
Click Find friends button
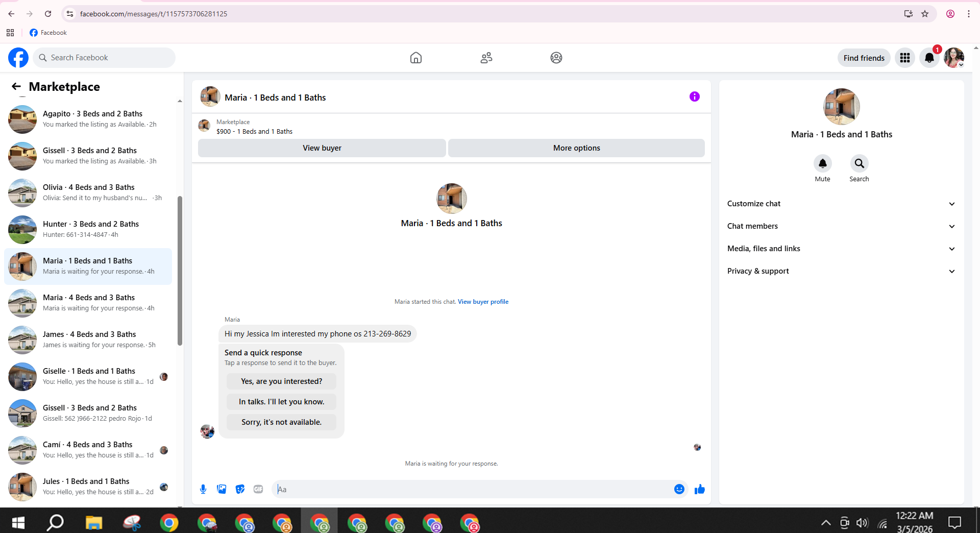point(864,58)
